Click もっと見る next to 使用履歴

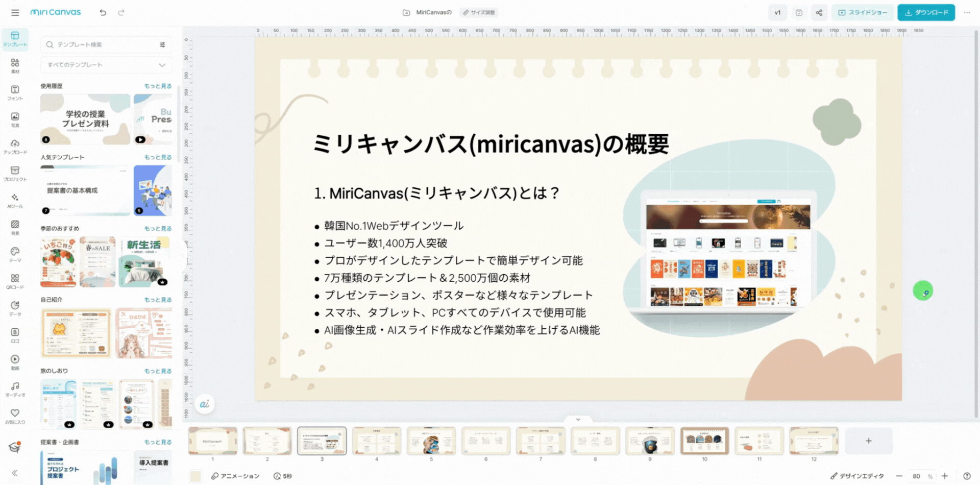coord(158,86)
